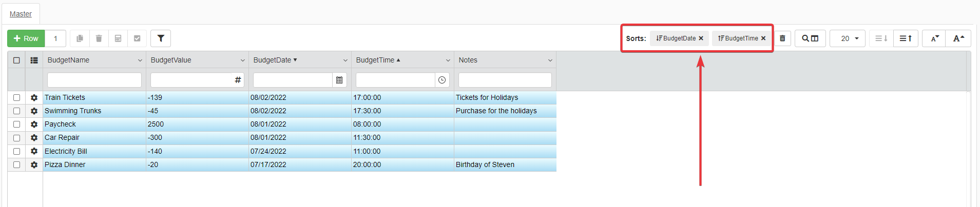This screenshot has width=980, height=207.
Task: Check the Paycheck row checkbox
Action: (16, 125)
